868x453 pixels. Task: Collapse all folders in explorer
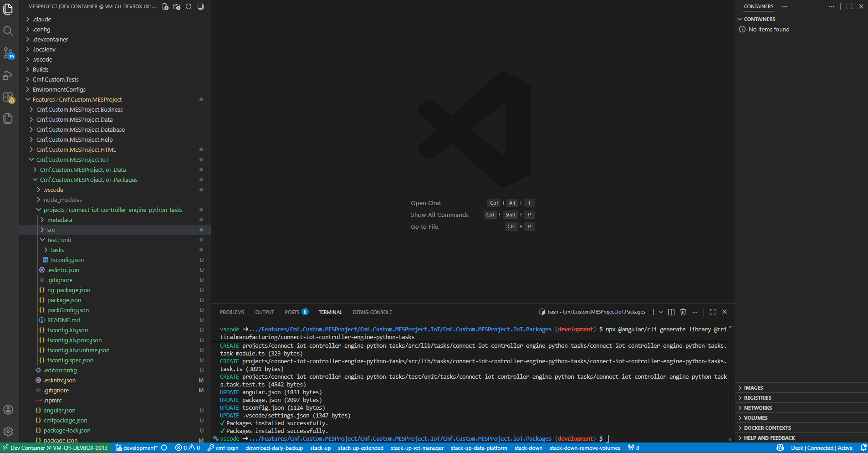pyautogui.click(x=200, y=6)
